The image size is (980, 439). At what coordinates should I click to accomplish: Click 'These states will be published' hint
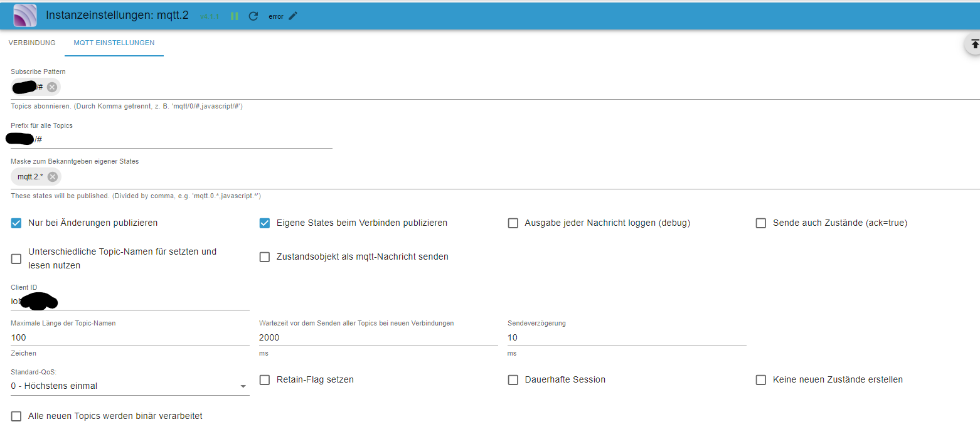[136, 196]
